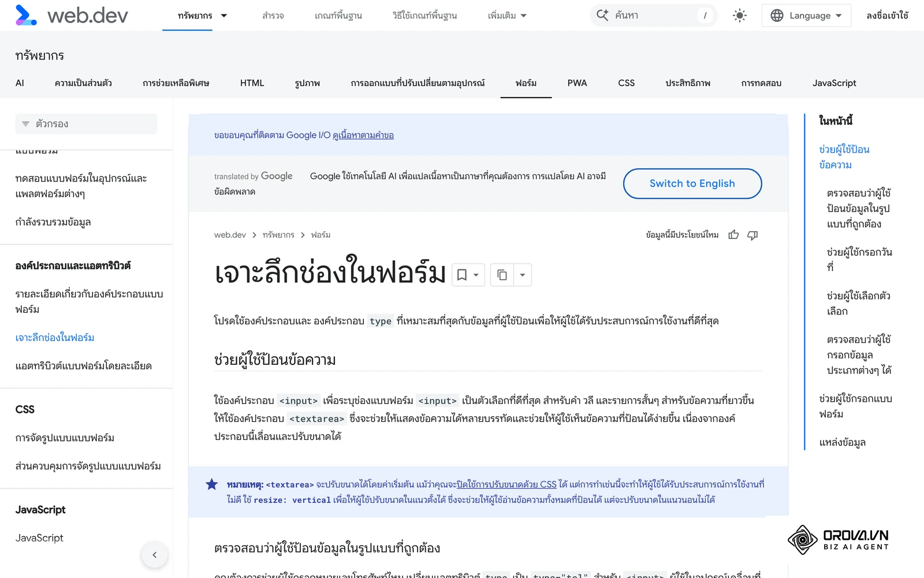Click the ฟอร์ม breadcrumb link
Screen dimensions: 924x578
[321, 235]
